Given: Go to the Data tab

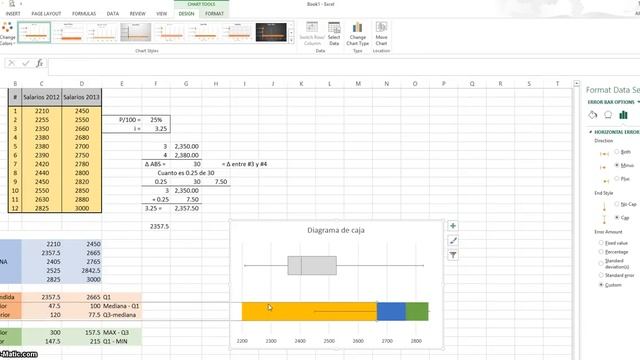Looking at the screenshot, I should tap(113, 14).
